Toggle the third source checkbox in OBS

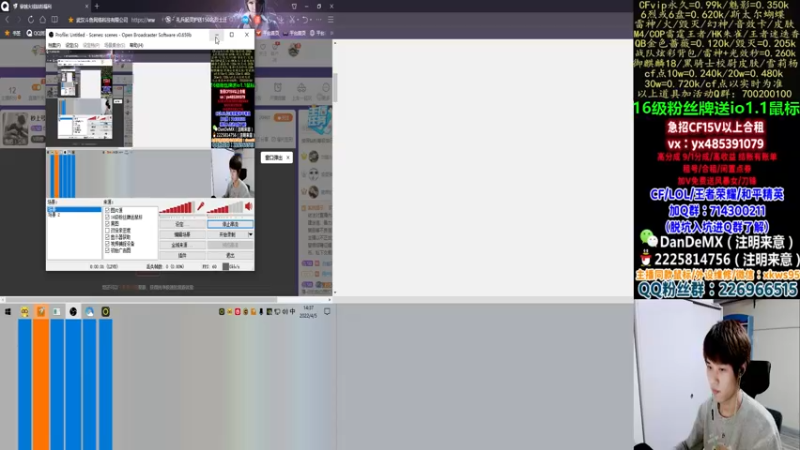click(x=107, y=223)
